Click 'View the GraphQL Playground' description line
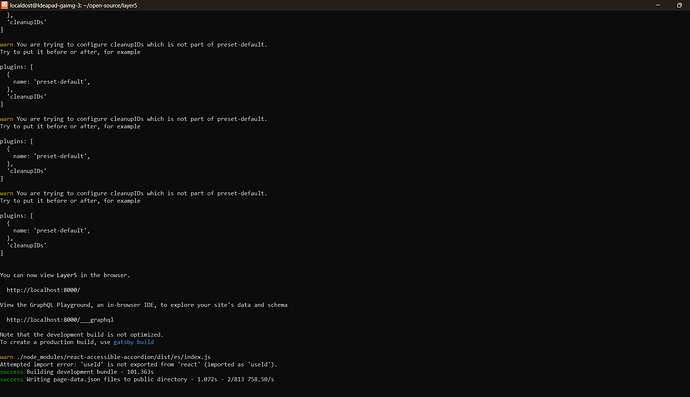 click(144, 305)
